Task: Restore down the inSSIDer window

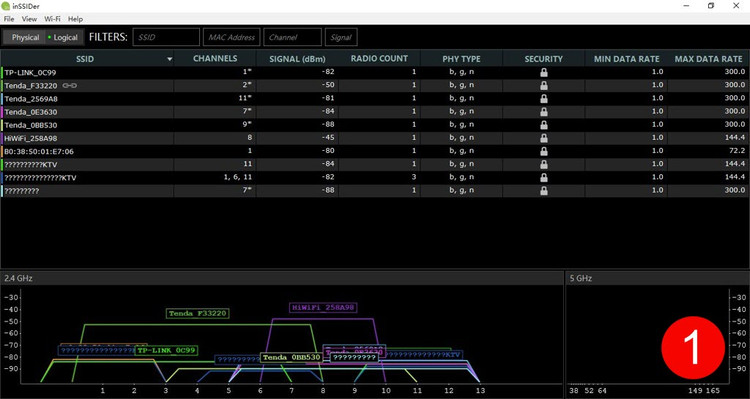Action: coord(711,6)
